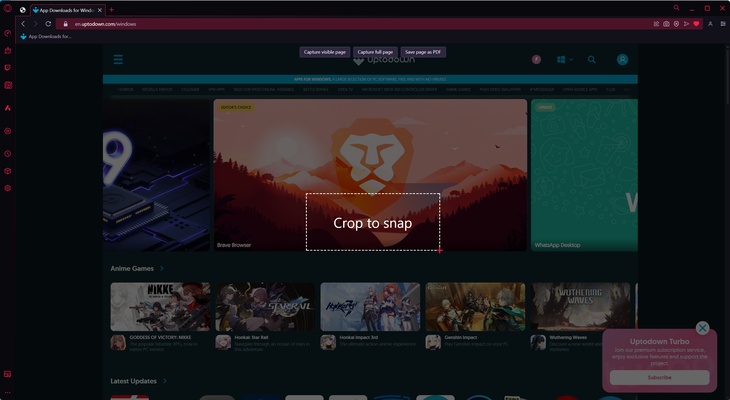Open tab search magnifier in title bar
730x400 pixels.
tap(676, 8)
